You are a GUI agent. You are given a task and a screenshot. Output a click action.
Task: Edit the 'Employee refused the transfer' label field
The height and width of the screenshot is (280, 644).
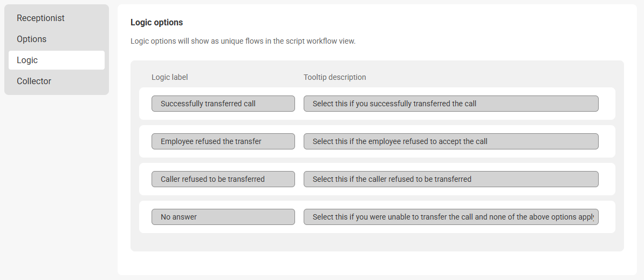click(223, 141)
